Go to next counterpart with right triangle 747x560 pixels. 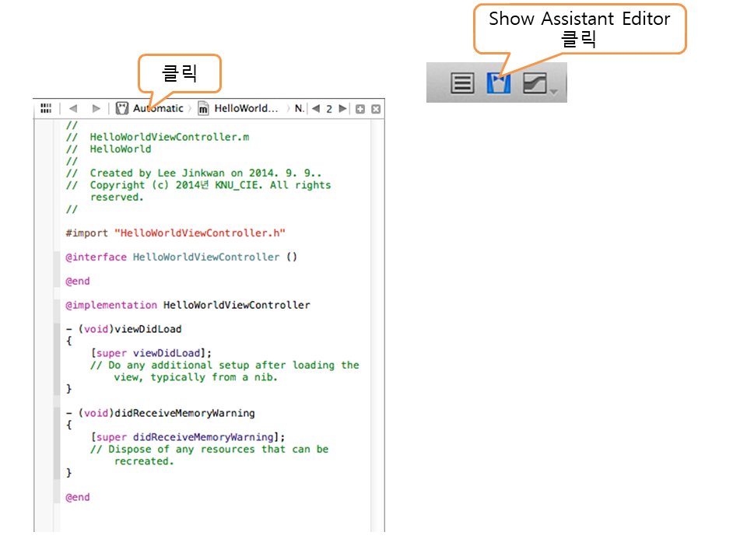[342, 109]
